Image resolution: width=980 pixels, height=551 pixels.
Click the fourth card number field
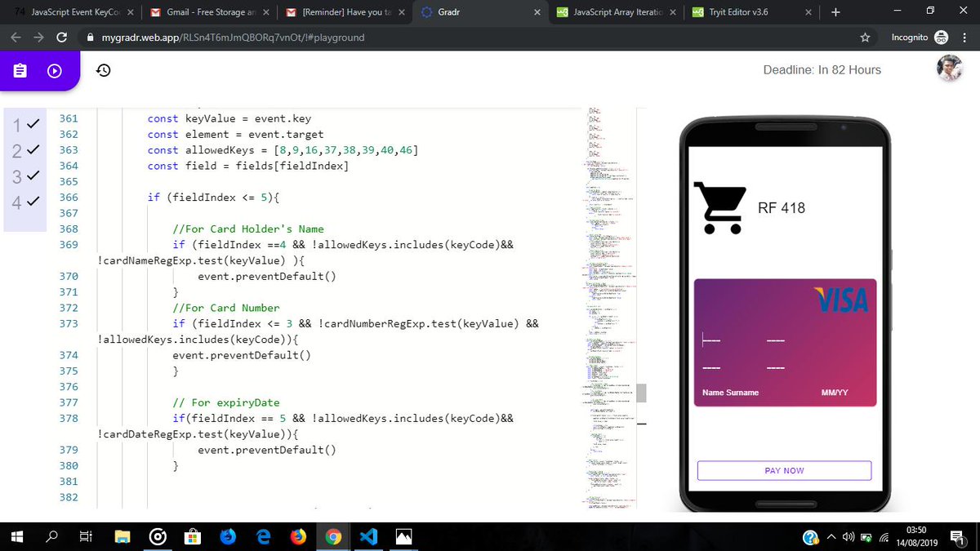click(776, 368)
